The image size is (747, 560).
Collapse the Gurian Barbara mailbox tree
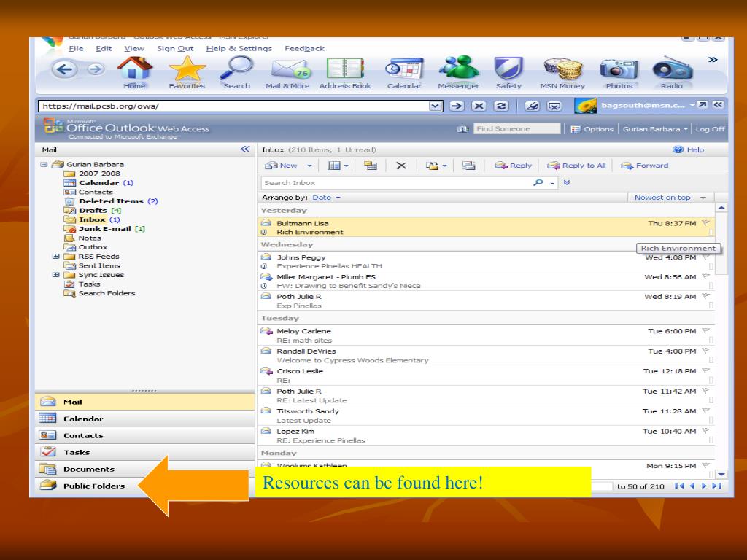(44, 164)
